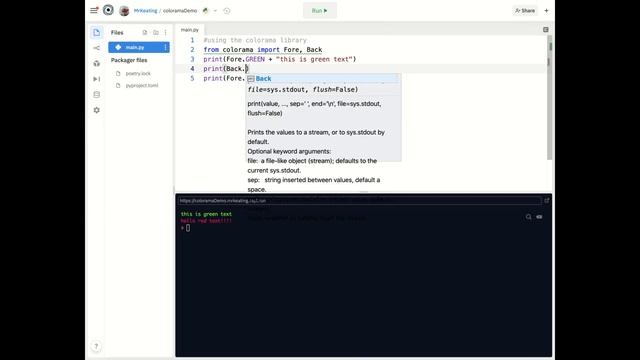Image resolution: width=640 pixels, height=360 pixels.
Task: Click the class icon beside Back suggestion
Action: coord(251,79)
